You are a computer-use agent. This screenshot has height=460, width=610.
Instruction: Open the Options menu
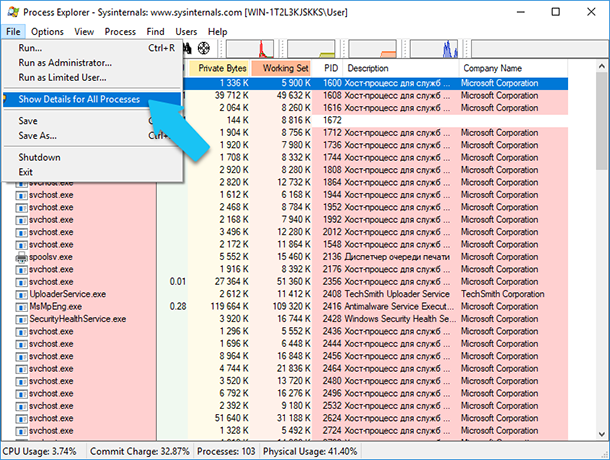(47, 32)
